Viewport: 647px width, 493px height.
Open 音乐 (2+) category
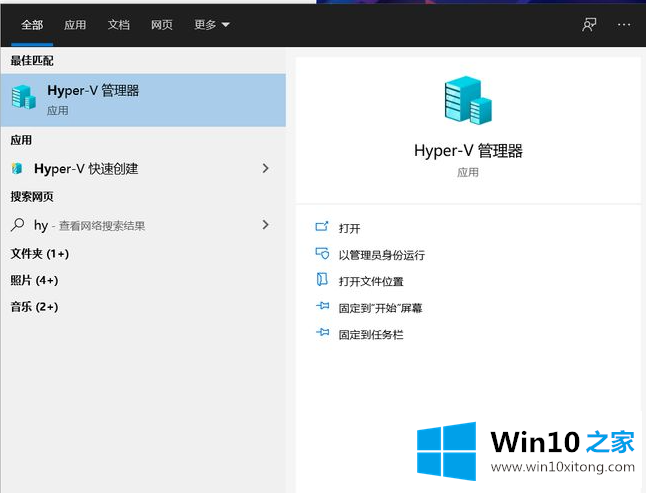pyautogui.click(x=34, y=307)
